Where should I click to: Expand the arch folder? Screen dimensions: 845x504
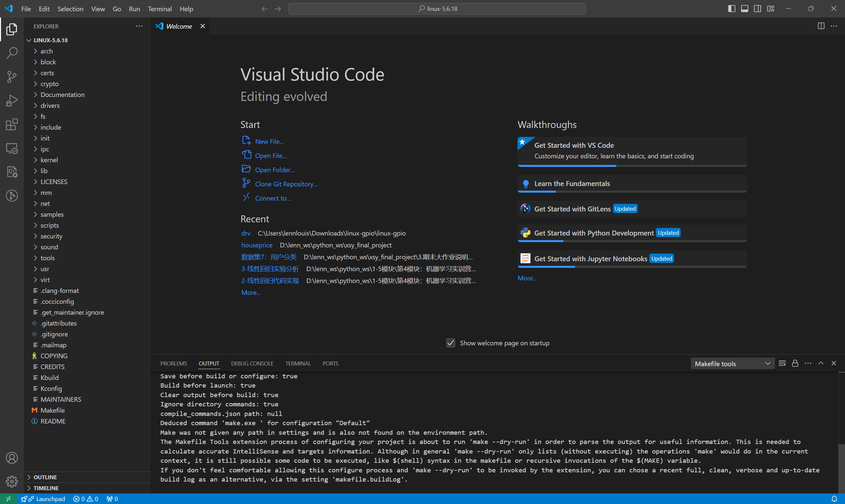point(87,51)
